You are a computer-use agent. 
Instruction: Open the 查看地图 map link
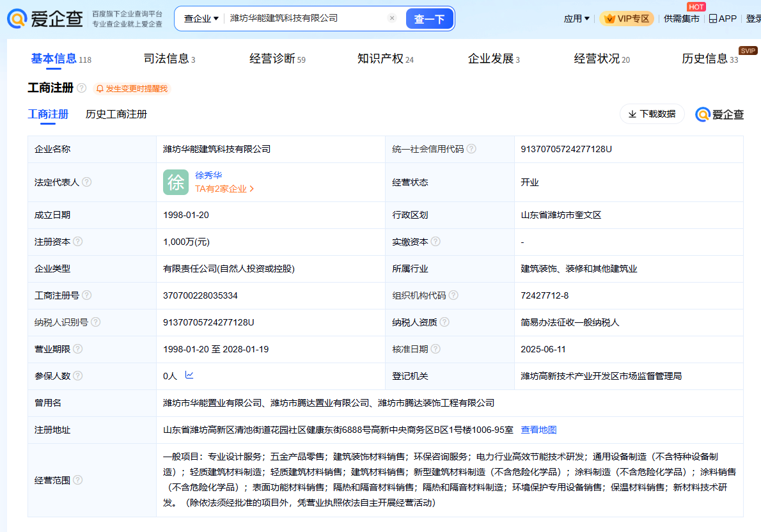click(538, 430)
